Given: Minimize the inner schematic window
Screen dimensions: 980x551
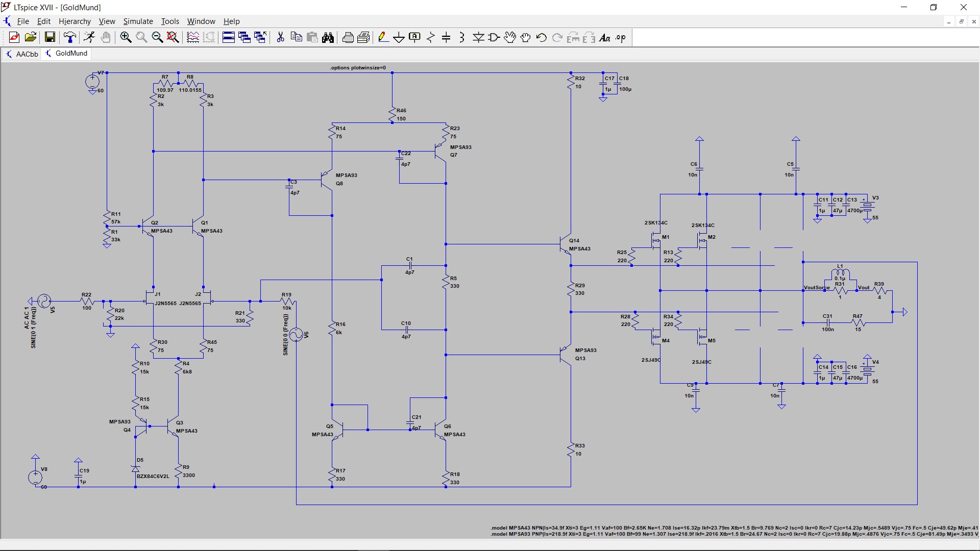Looking at the screenshot, I should (x=948, y=21).
